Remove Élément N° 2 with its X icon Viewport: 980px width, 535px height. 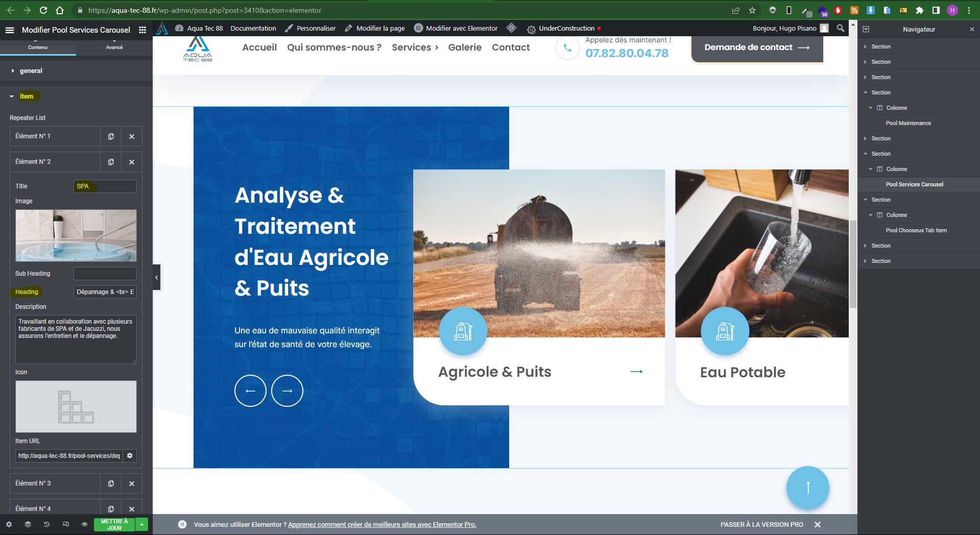132,162
